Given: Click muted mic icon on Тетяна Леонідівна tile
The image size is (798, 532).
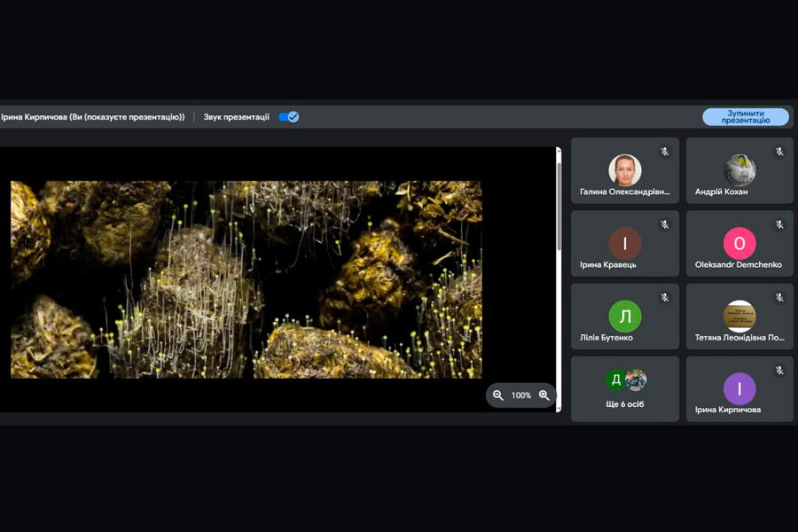Looking at the screenshot, I should pyautogui.click(x=779, y=298).
